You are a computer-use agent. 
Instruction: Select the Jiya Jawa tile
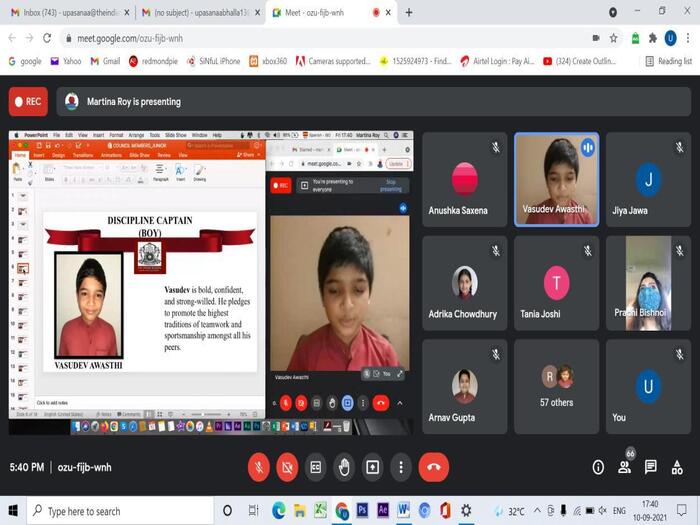tap(648, 179)
